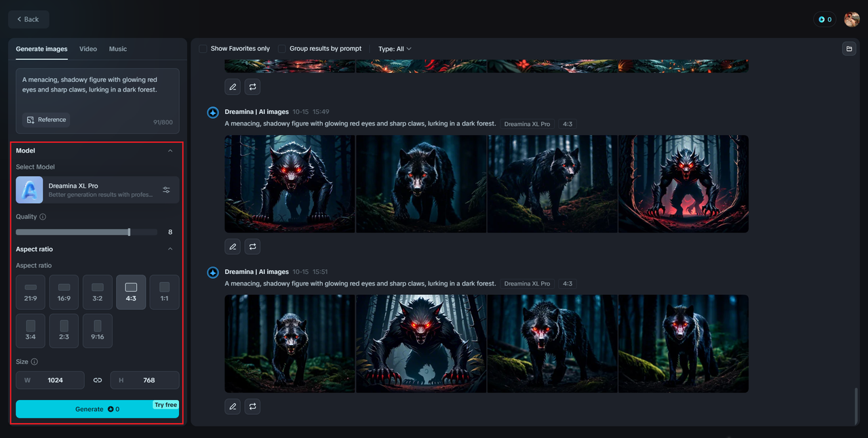Collapse the Aspect ratio section
Image resolution: width=868 pixels, height=438 pixels.
[x=170, y=249]
